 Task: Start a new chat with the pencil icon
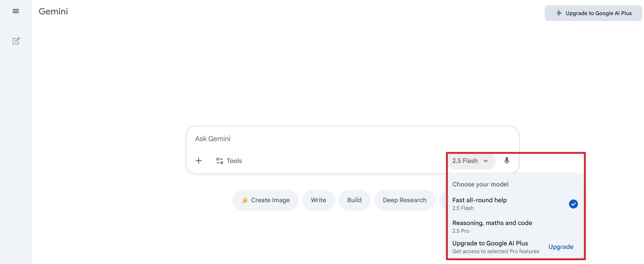pos(16,41)
